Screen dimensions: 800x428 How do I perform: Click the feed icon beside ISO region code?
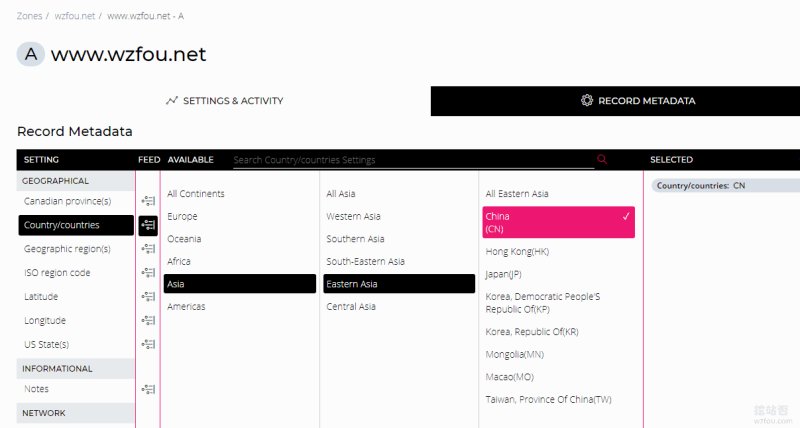[x=148, y=273]
